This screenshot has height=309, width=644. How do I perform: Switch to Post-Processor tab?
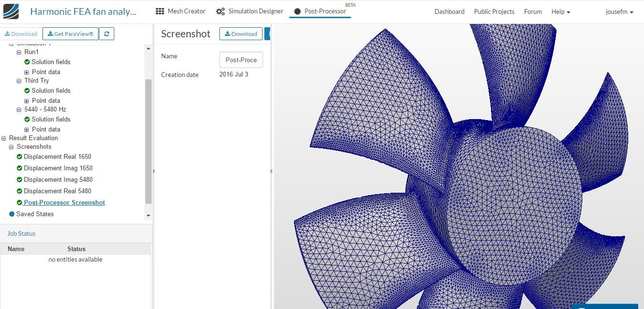(x=320, y=11)
